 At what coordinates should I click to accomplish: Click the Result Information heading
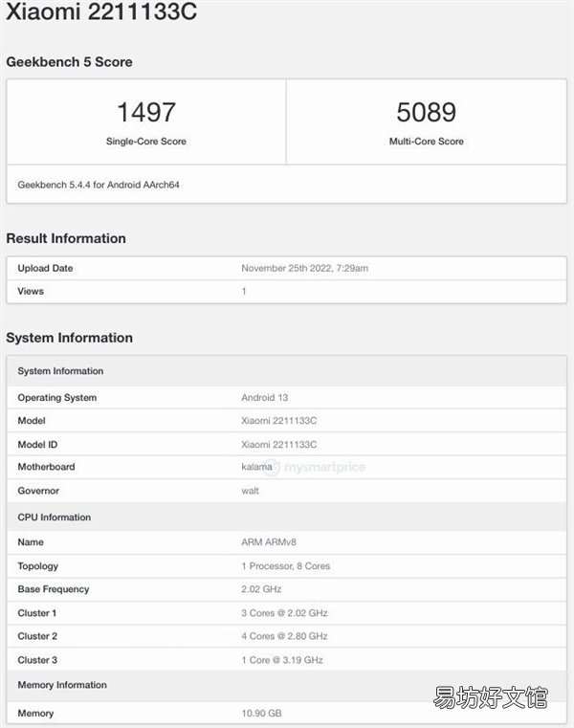(x=66, y=238)
